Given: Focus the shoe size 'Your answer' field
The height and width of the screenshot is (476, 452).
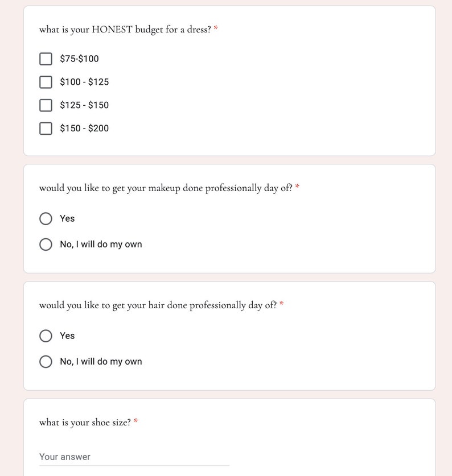Looking at the screenshot, I should coord(134,457).
